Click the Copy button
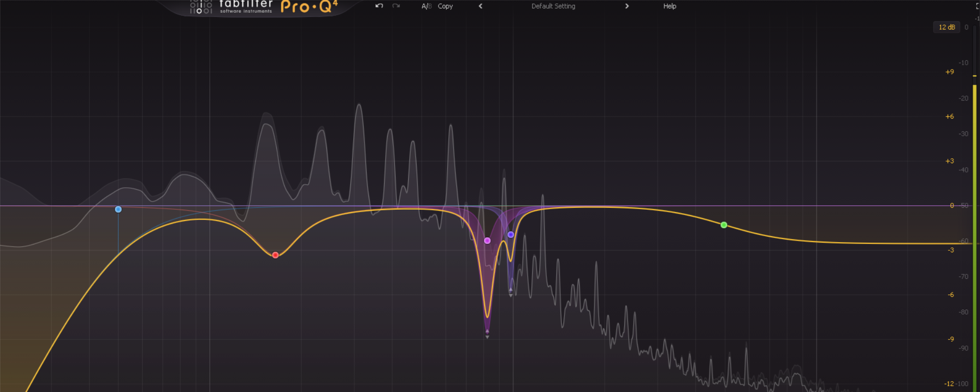This screenshot has width=980, height=392. (x=445, y=6)
